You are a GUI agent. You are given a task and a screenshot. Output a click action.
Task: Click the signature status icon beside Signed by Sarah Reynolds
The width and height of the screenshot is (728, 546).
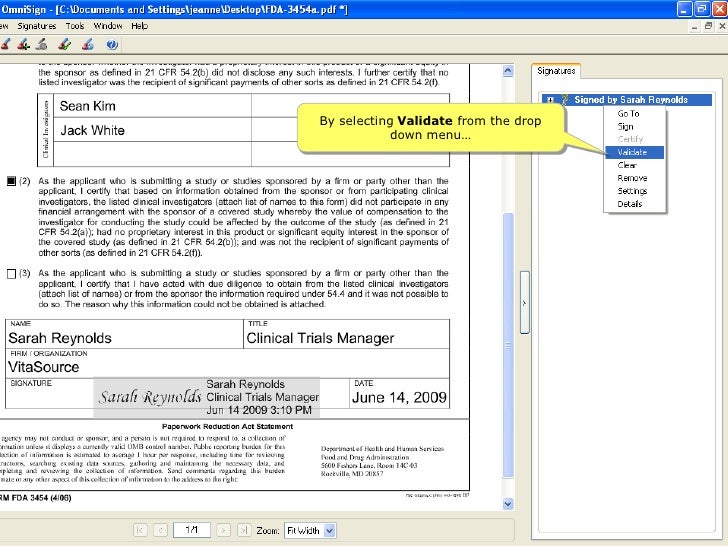click(565, 100)
